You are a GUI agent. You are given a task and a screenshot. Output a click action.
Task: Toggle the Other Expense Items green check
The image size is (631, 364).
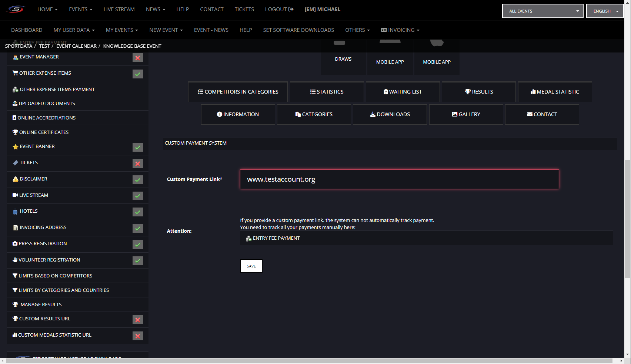(138, 74)
